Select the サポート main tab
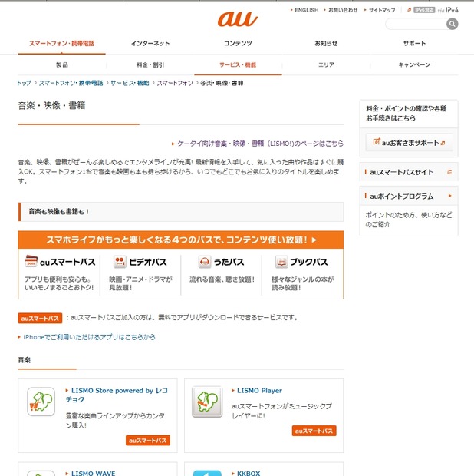Viewport: 474px width, 476px height. click(x=414, y=44)
